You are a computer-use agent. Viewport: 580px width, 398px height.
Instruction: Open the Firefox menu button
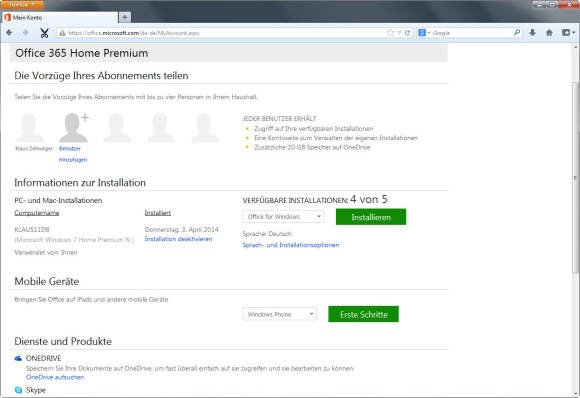[21, 4]
